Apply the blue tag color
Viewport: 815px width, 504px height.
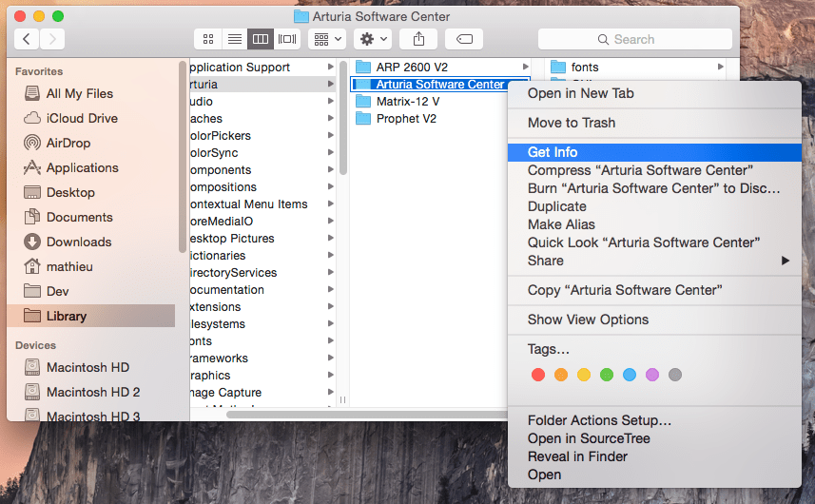click(630, 375)
